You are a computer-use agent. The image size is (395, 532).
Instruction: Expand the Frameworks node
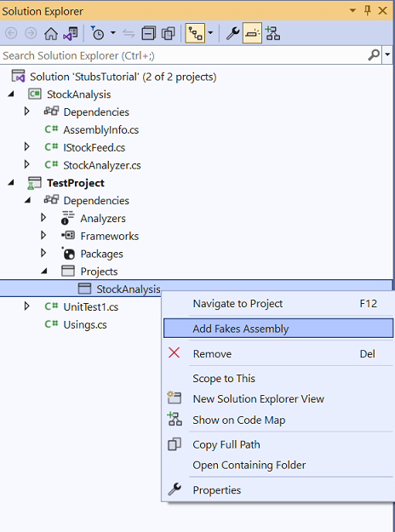pyautogui.click(x=43, y=235)
